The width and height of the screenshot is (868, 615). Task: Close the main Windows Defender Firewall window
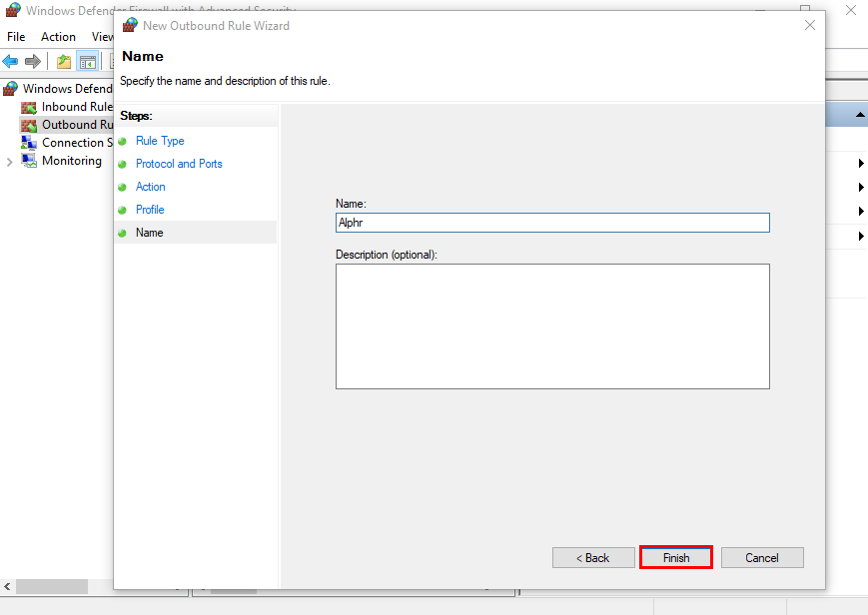click(x=851, y=9)
